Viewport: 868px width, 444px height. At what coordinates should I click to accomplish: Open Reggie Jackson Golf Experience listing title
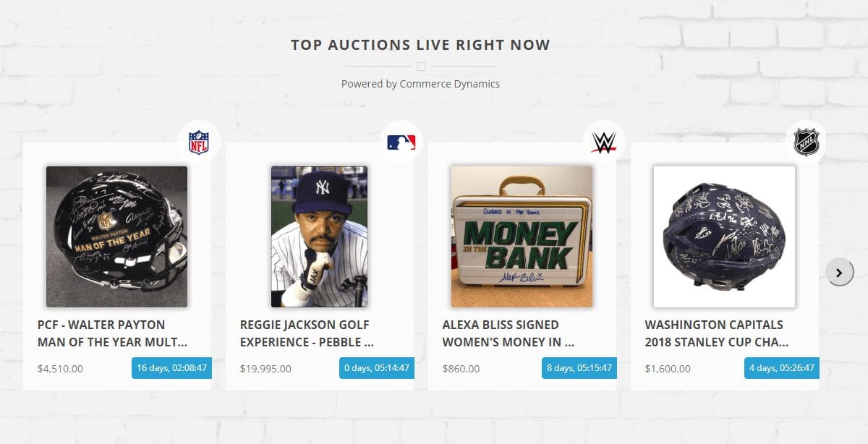click(307, 333)
